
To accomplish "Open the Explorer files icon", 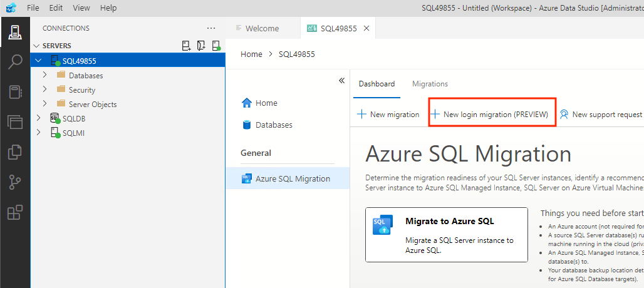I will click(x=15, y=152).
